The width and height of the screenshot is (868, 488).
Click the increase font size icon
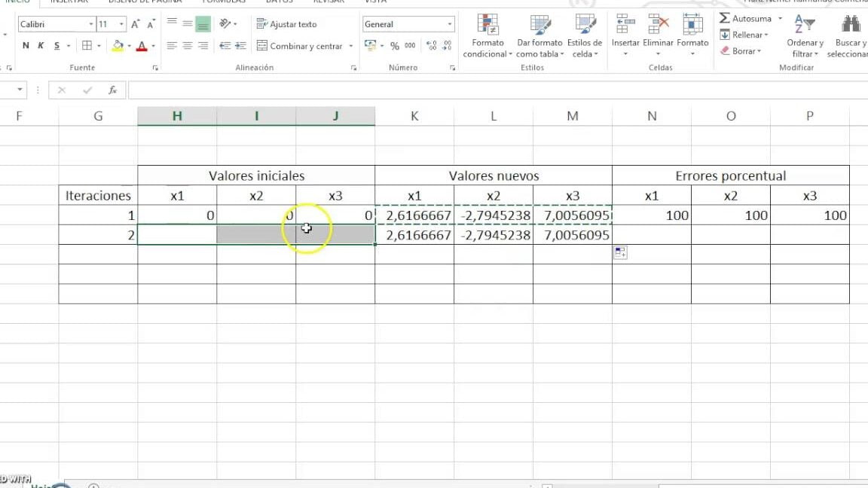(x=136, y=24)
